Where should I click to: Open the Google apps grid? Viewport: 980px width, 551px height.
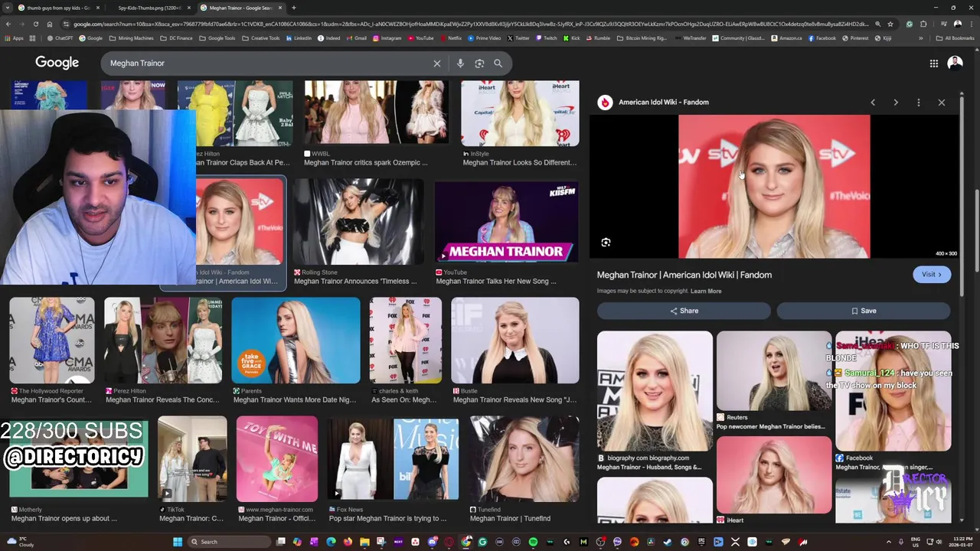(934, 64)
